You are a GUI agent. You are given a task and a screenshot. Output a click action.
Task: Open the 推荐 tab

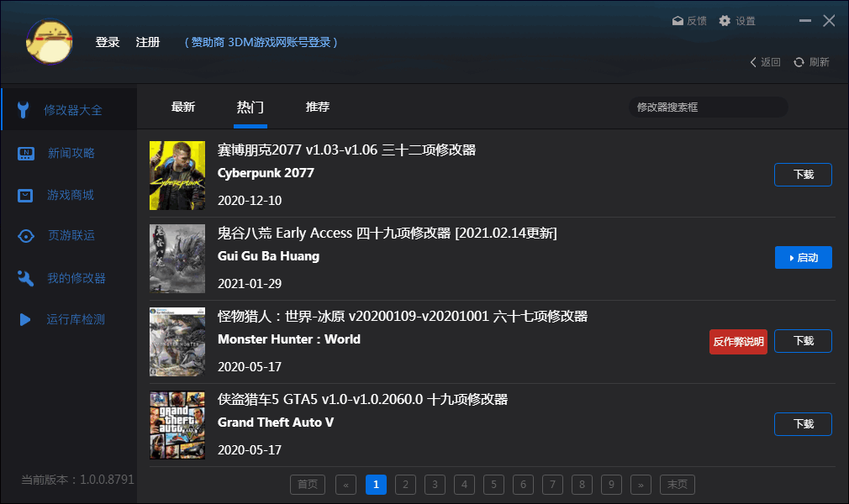tap(317, 107)
